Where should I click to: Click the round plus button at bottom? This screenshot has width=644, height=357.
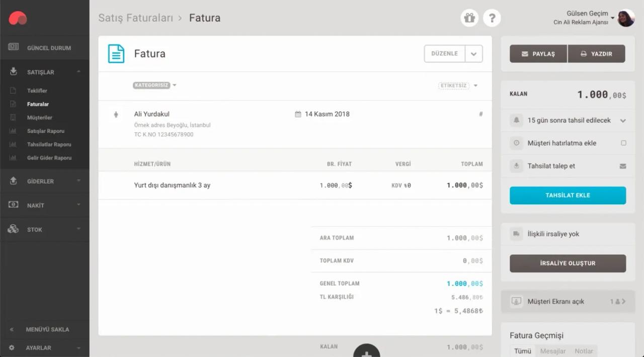(x=366, y=352)
